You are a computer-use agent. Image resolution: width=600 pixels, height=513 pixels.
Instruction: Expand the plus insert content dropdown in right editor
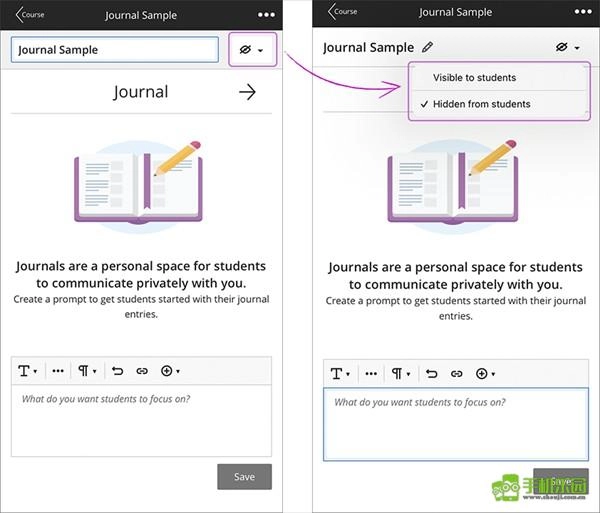pos(485,374)
